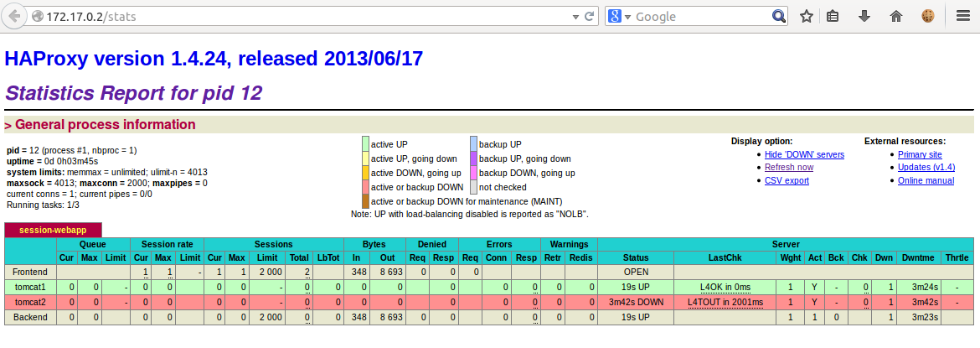
Task: Click the MAINT brown legend swatch
Action: pos(366,201)
